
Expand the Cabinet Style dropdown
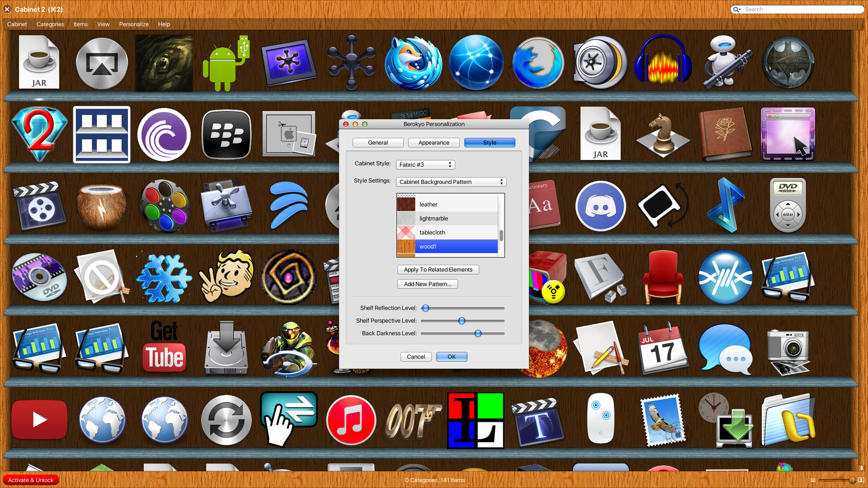(425, 165)
